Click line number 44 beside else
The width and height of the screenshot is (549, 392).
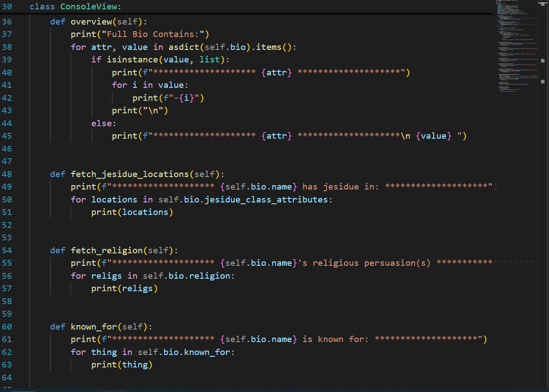pyautogui.click(x=7, y=123)
